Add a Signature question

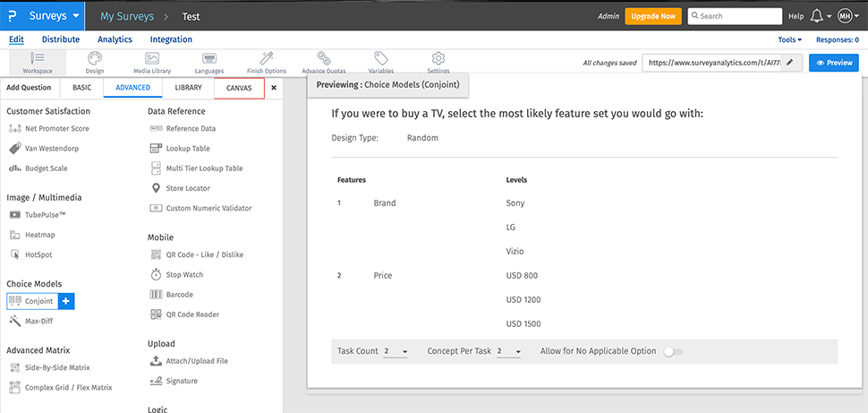tap(174, 382)
